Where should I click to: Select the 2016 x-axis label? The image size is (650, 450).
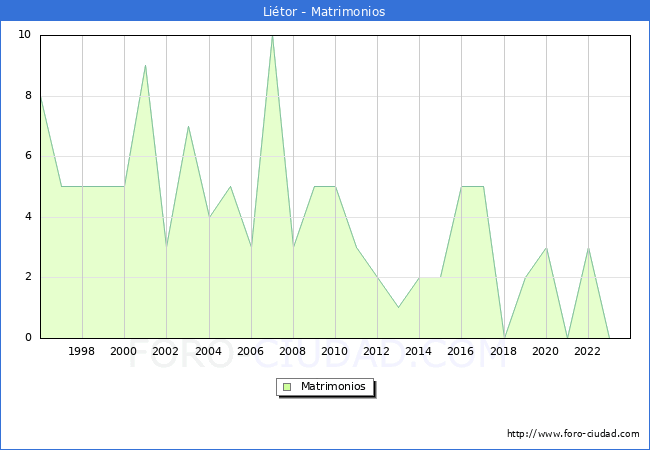460,351
